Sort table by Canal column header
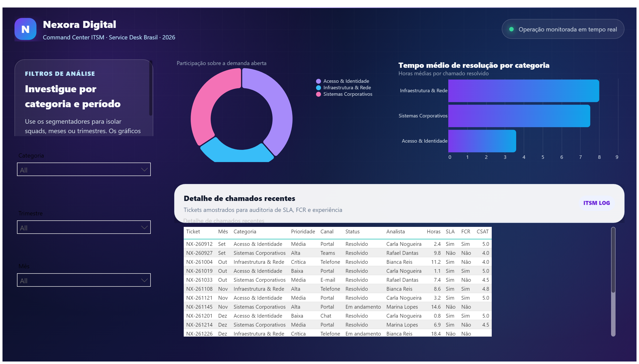Image resolution: width=639 pixels, height=364 pixels. tap(327, 232)
